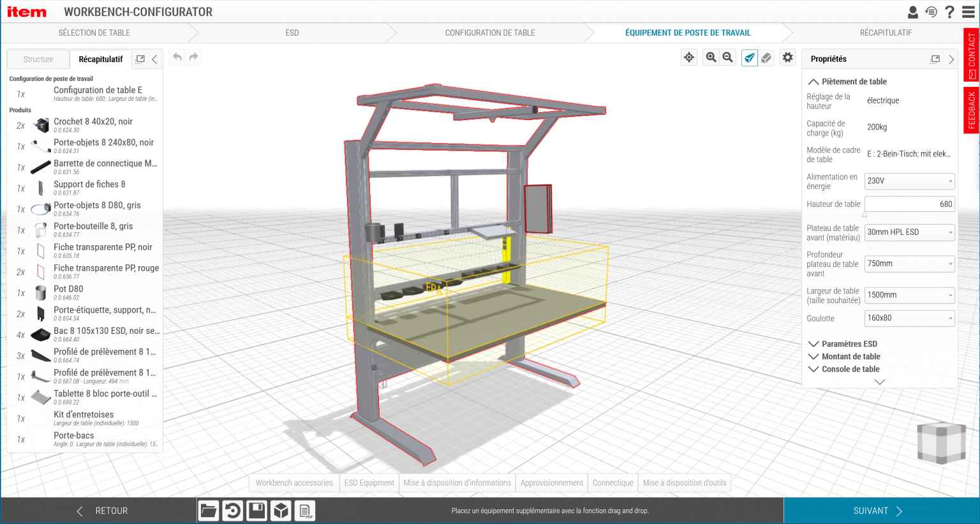Screen dimensions: 980x524
Task: Open help with the question mark icon
Action: click(949, 12)
